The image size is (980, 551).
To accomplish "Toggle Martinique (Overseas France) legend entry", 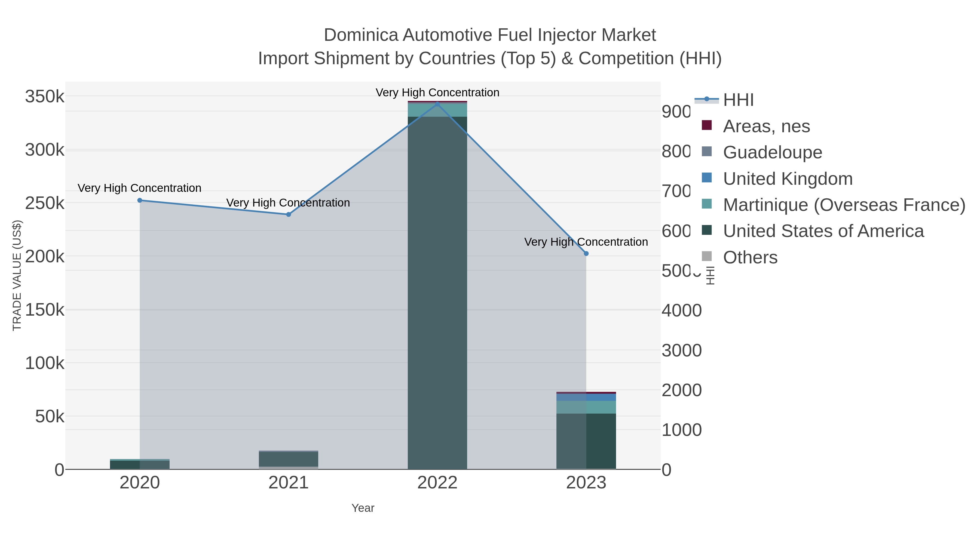I will click(x=833, y=205).
